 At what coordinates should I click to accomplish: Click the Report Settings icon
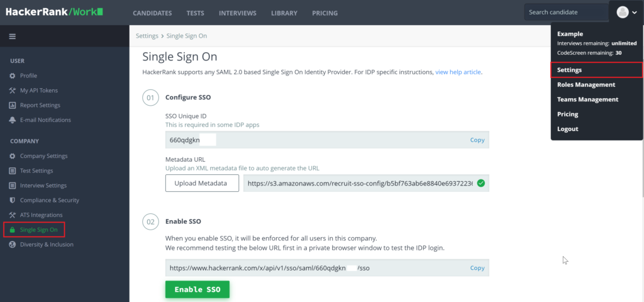13,105
